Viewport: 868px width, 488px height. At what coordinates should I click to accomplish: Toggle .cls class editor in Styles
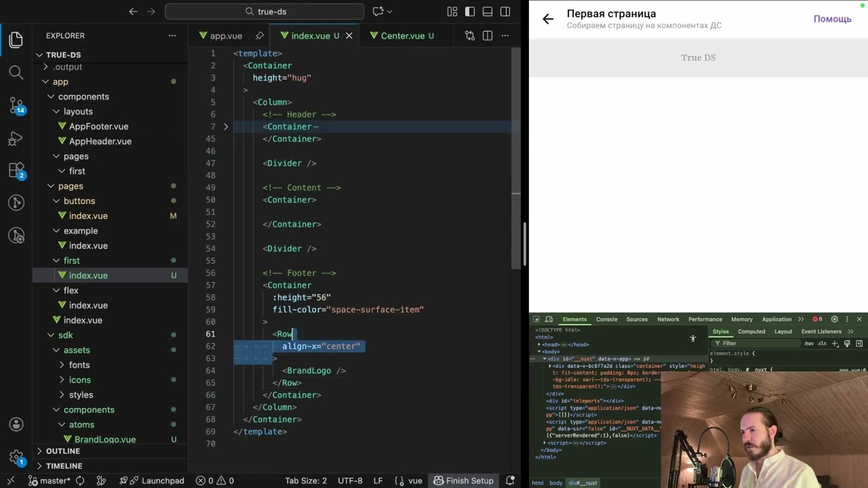coord(822,344)
